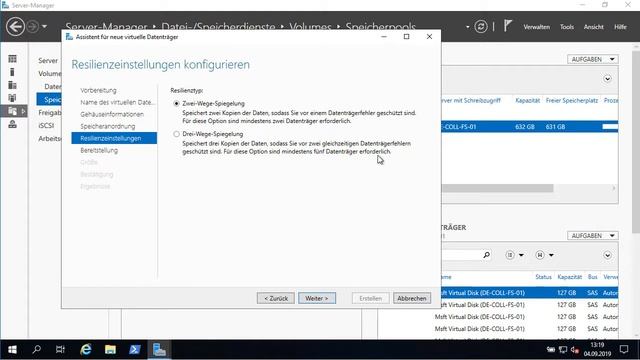
Task: Open the local server icon in sidebar
Action: (x=13, y=72)
